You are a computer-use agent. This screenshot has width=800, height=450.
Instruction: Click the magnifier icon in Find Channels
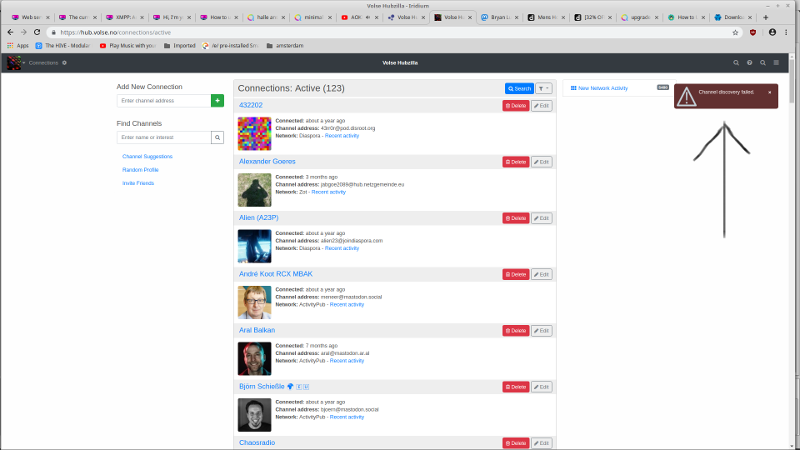coord(217,137)
